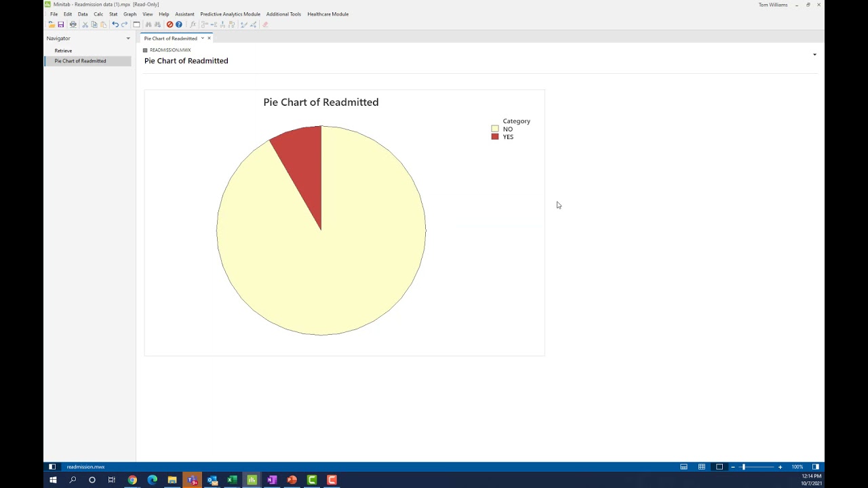Open the Calc menu

coord(98,14)
